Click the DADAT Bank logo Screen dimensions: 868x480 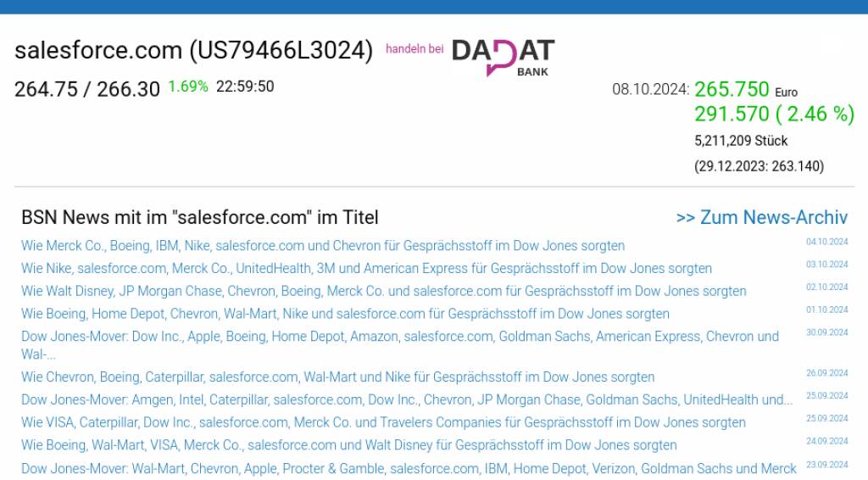tap(504, 57)
